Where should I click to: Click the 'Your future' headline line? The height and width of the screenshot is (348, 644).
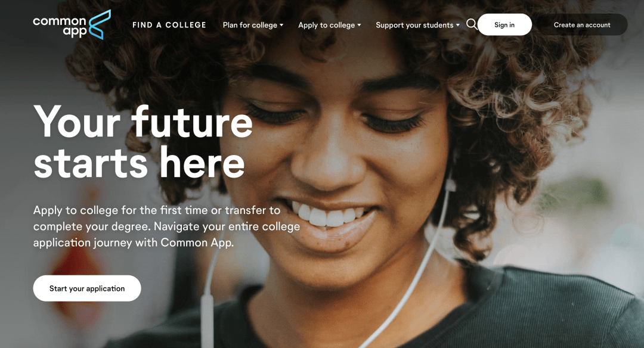pos(143,122)
